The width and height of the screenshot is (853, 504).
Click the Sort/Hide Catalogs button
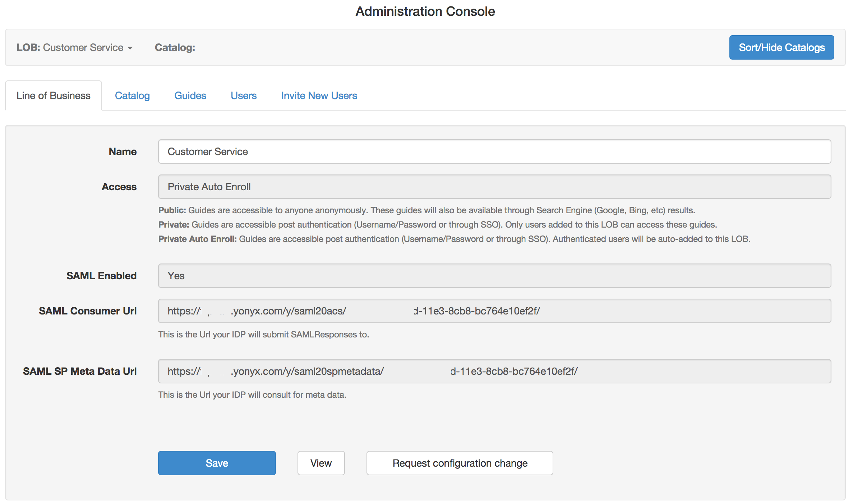point(781,47)
